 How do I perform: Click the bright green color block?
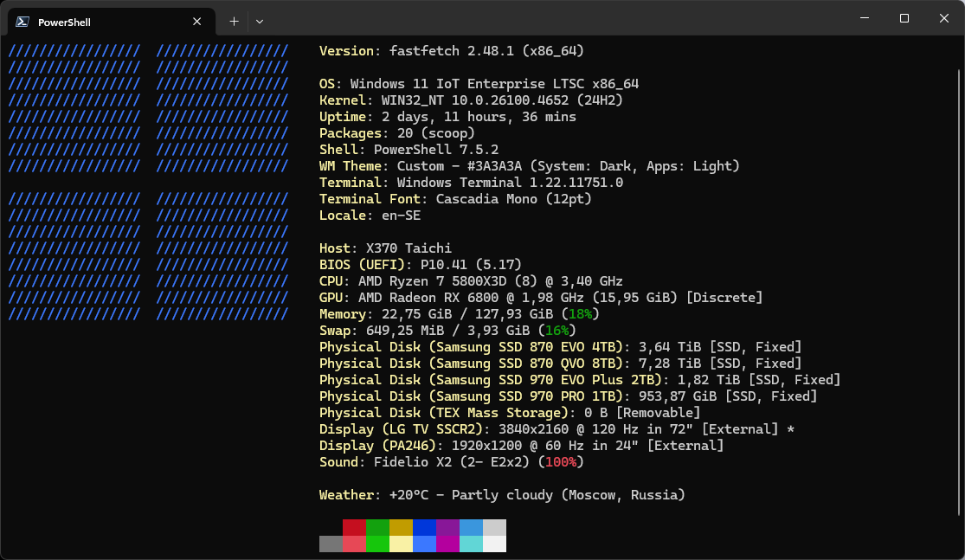point(378,544)
